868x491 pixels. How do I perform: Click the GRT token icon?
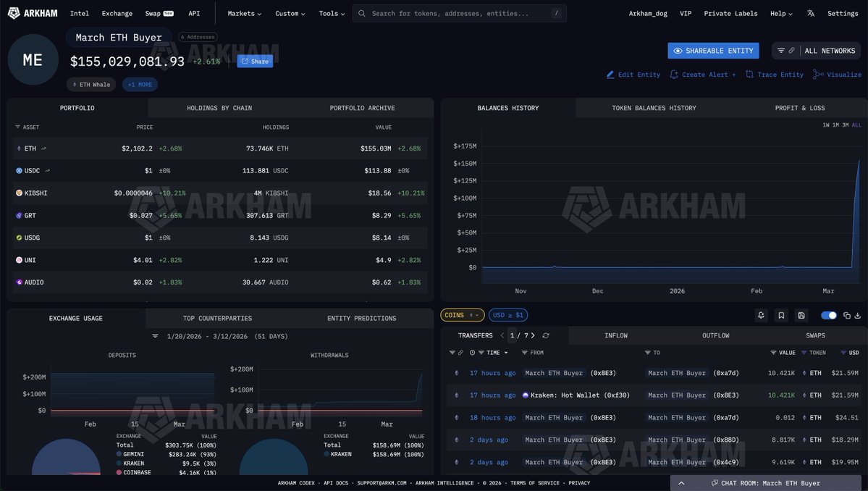tap(19, 215)
